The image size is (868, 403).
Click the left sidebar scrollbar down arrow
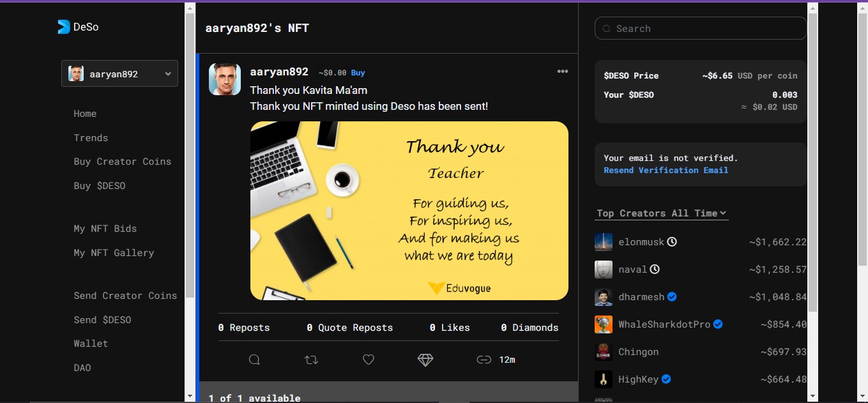click(x=190, y=397)
